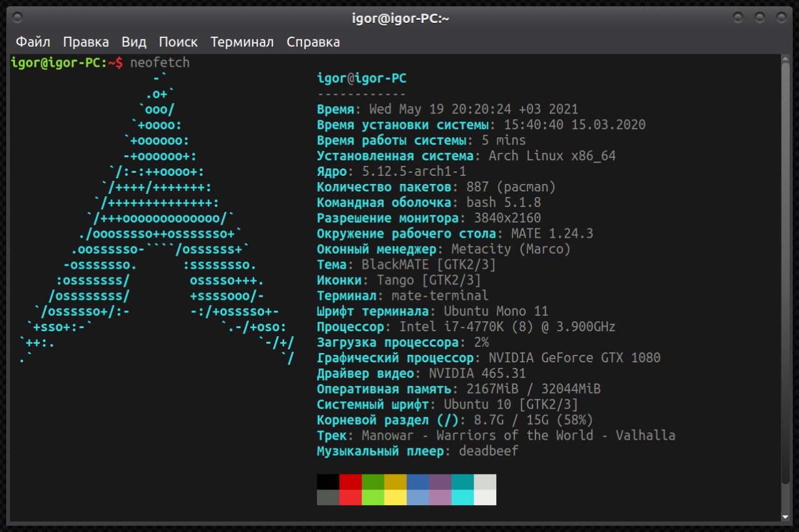The width and height of the screenshot is (799, 532).
Task: Click the package count '887 (pacman)'
Action: (x=511, y=187)
